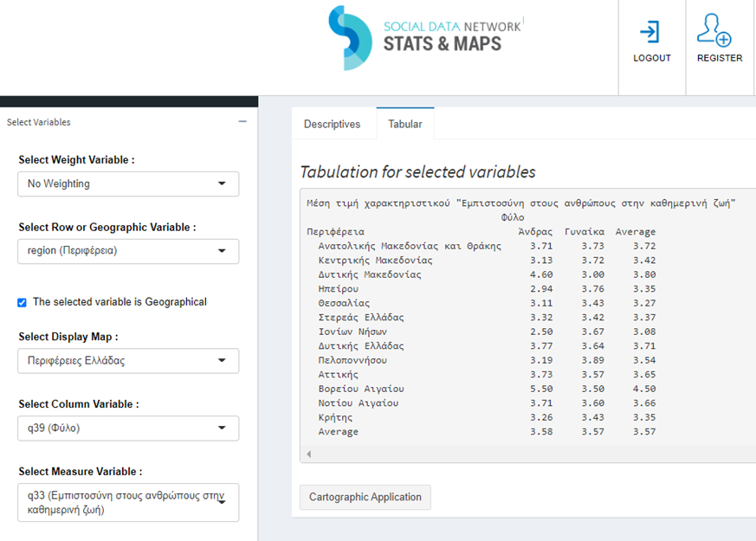Image resolution: width=756 pixels, height=541 pixels.
Task: Click the 'Select Display Map :' label
Action: (x=68, y=337)
